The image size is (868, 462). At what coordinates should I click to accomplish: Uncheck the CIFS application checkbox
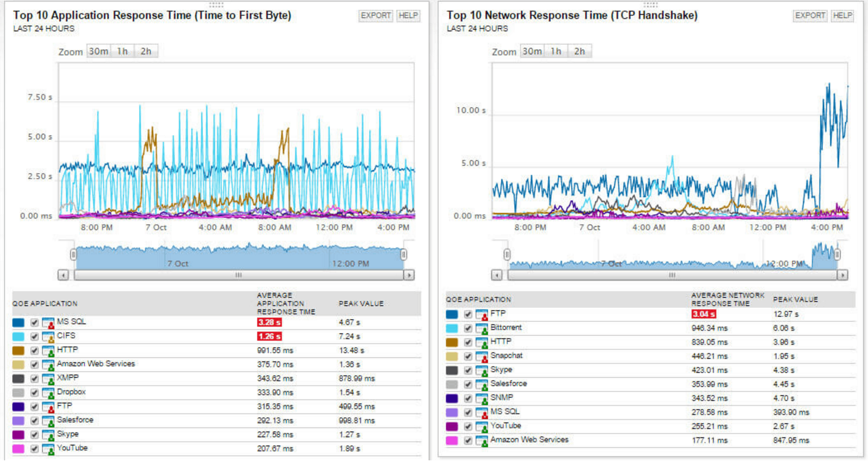34,336
